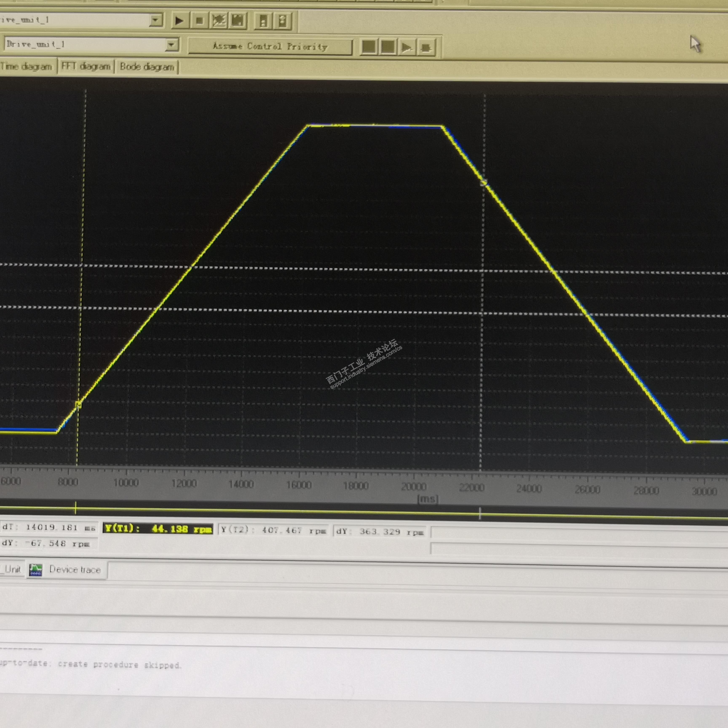728x728 pixels.
Task: Start the trace recording with play icon
Action: (179, 20)
